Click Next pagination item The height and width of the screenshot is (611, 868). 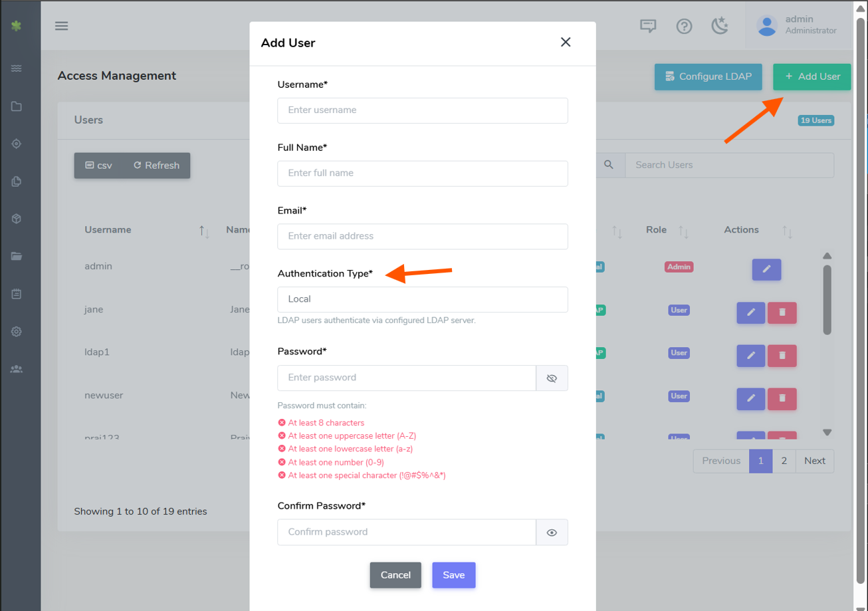pyautogui.click(x=814, y=461)
